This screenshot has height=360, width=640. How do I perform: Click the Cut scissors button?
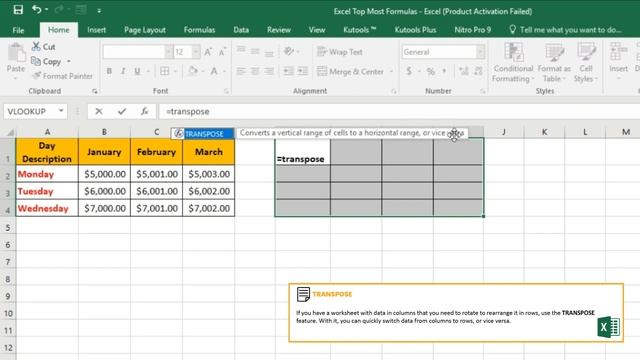point(44,47)
